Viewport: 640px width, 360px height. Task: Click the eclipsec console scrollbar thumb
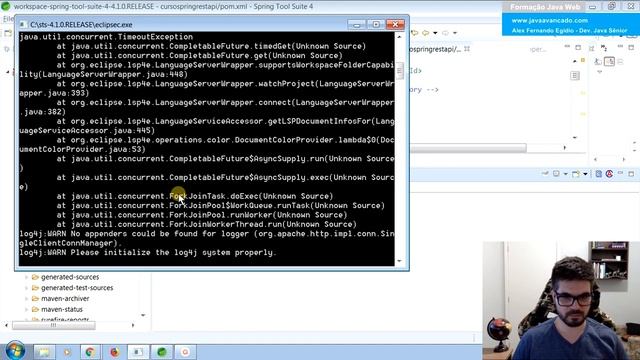point(400,71)
